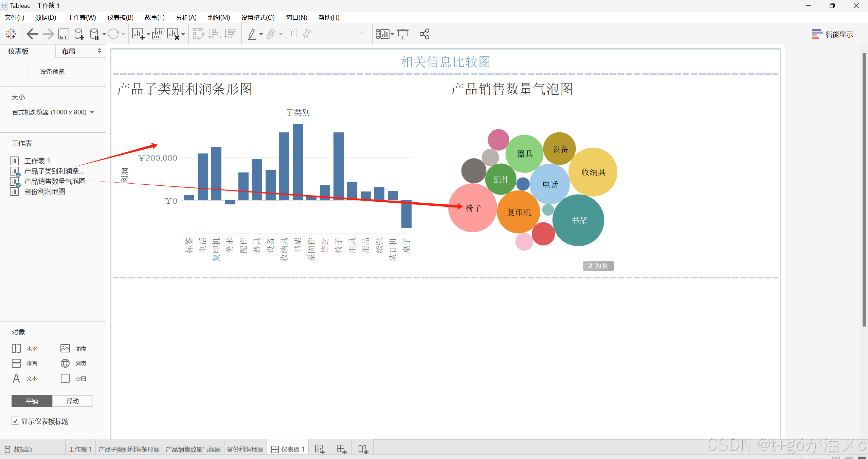Click the 设备预览 button
The width and height of the screenshot is (868, 459).
52,72
